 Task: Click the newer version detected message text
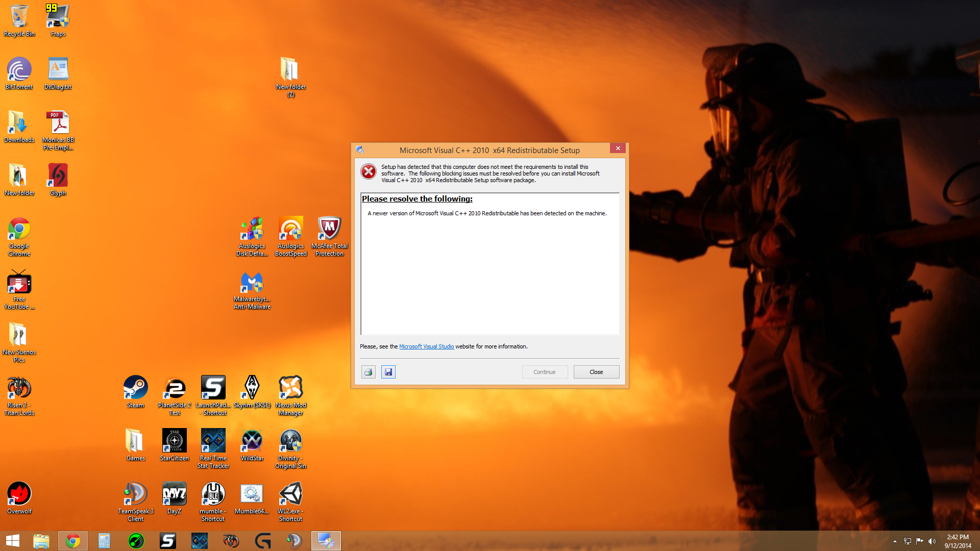tap(487, 213)
